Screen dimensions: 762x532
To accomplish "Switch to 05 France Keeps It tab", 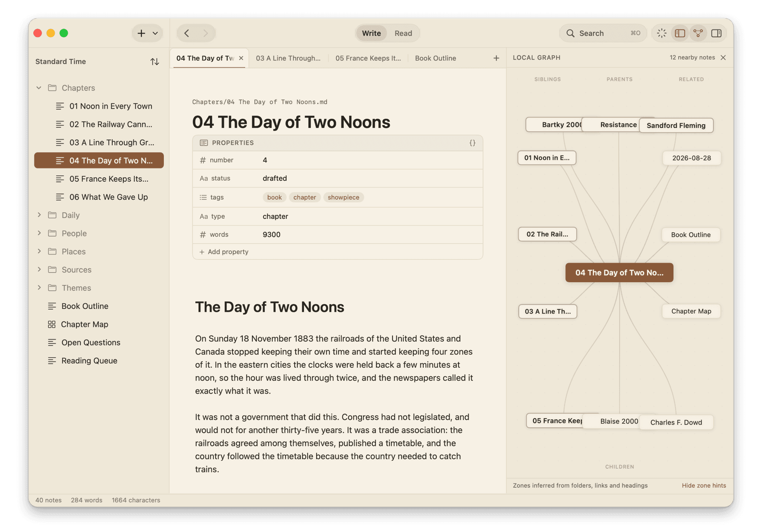I will (x=368, y=58).
